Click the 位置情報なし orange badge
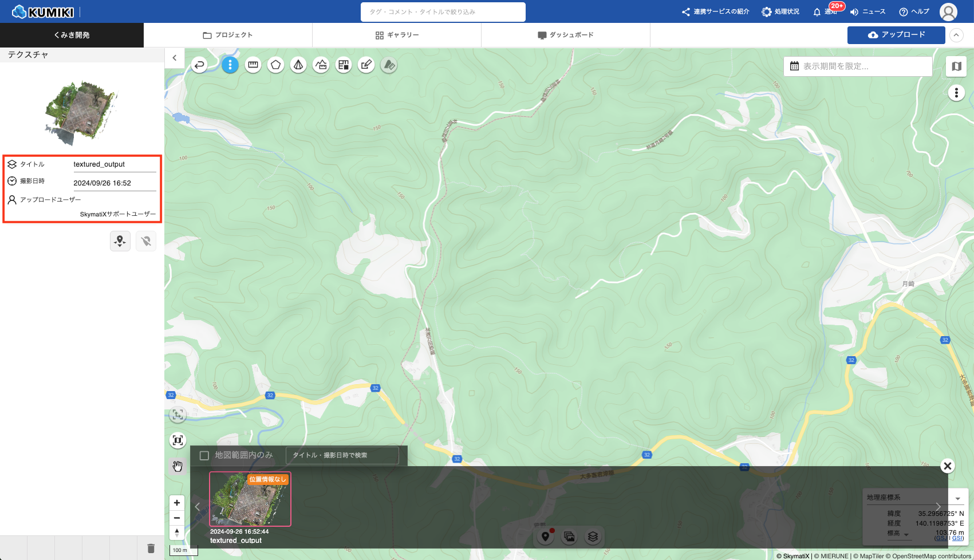The height and width of the screenshot is (560, 974). tap(267, 479)
